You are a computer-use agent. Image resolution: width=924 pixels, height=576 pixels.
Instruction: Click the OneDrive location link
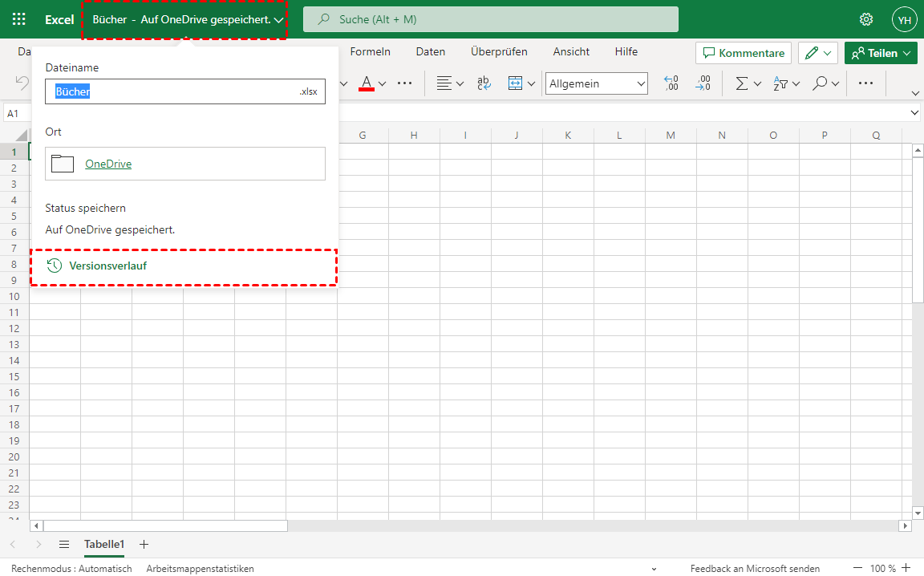click(108, 164)
